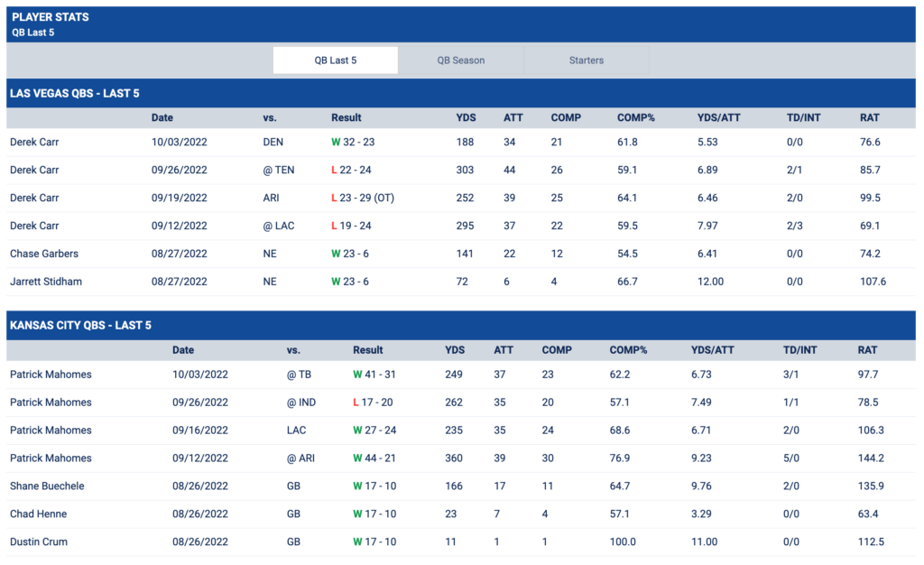The image size is (924, 565).
Task: Click Derek Carr's 09/19/2022 date
Action: pos(180,198)
